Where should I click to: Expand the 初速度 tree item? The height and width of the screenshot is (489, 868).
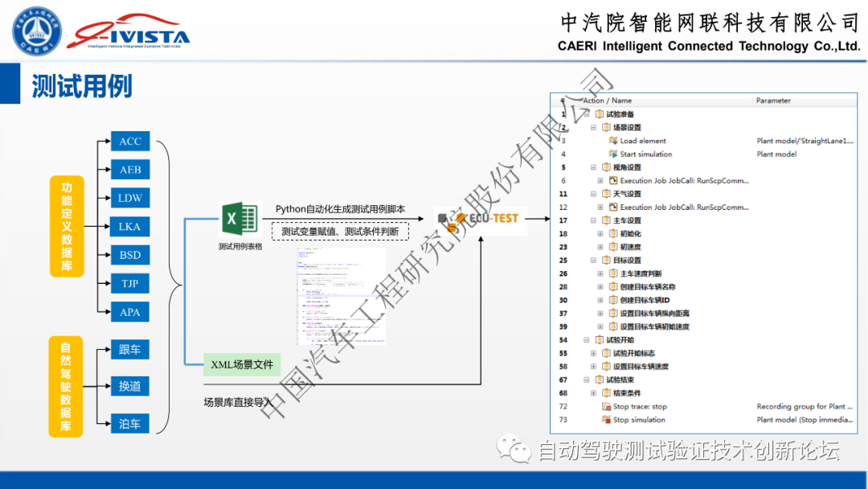600,247
